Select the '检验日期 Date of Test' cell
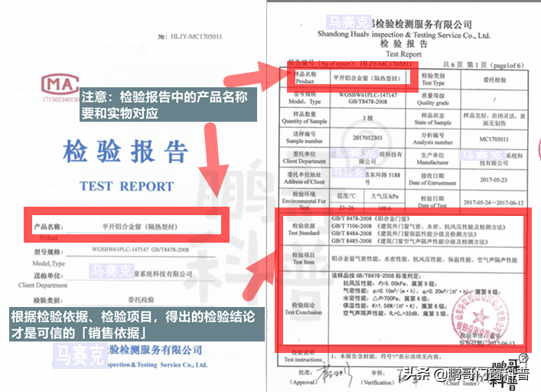The width and height of the screenshot is (541, 392). [x=432, y=202]
